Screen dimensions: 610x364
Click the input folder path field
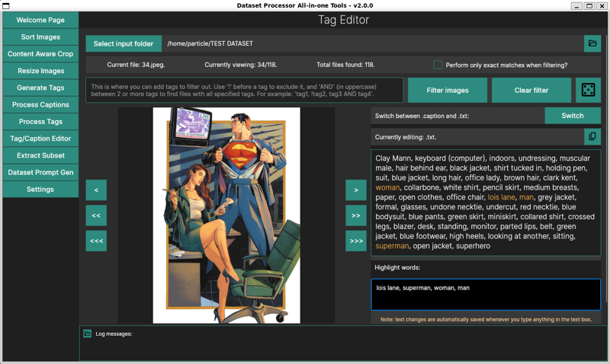click(x=372, y=43)
